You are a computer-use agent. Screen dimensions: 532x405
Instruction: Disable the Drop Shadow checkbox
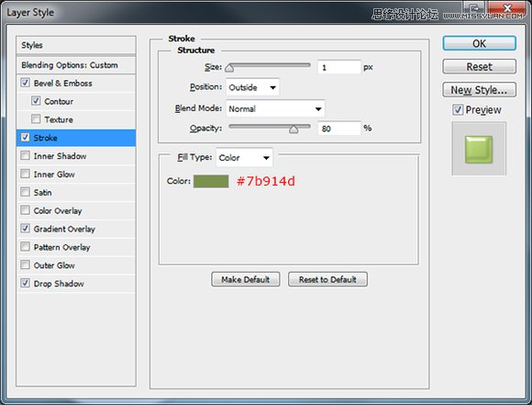tap(25, 283)
